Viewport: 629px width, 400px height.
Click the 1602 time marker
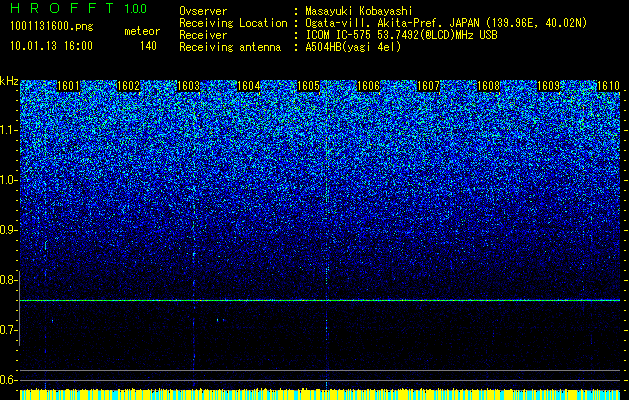[x=128, y=86]
